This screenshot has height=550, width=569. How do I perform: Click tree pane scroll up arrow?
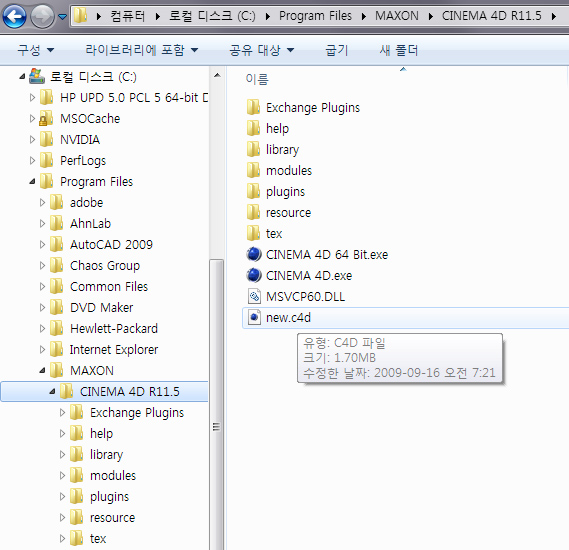217,75
